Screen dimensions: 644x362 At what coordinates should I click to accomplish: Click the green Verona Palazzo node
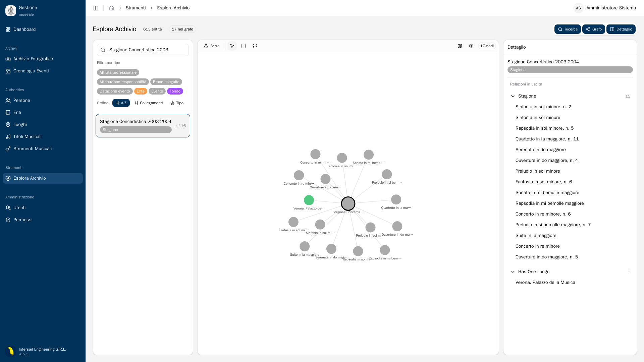coord(309,200)
